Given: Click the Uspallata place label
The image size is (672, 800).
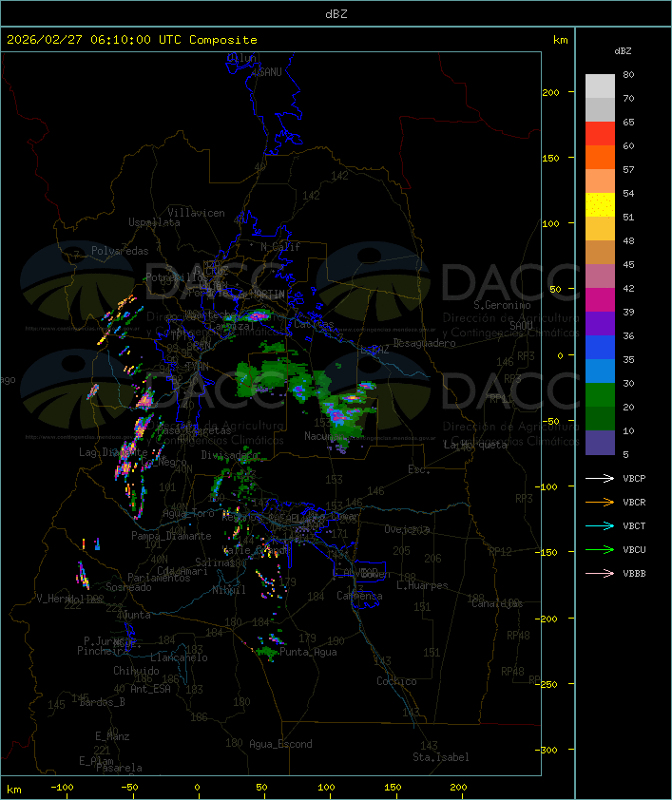Looking at the screenshot, I should (154, 223).
